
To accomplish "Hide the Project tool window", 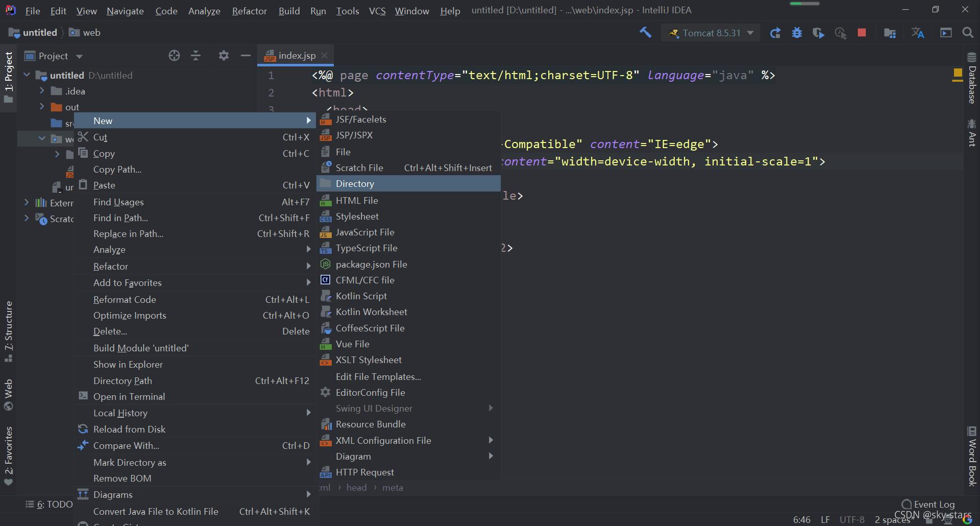I will pos(246,56).
